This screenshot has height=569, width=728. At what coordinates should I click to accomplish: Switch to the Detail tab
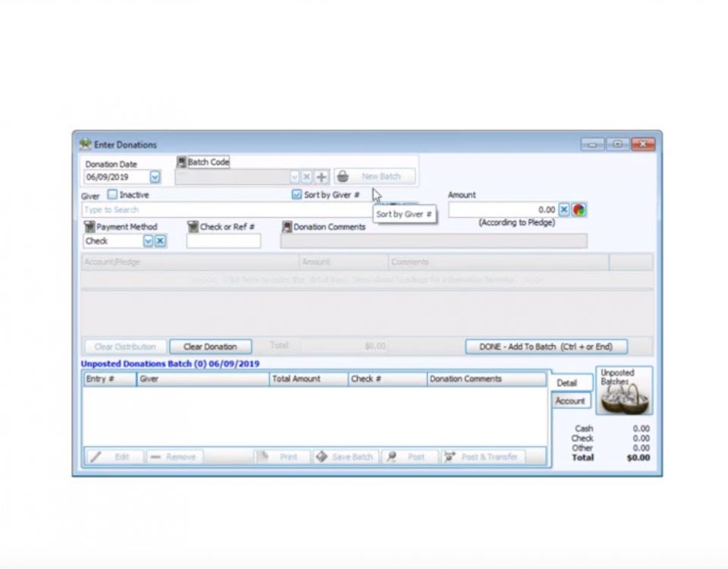point(567,383)
